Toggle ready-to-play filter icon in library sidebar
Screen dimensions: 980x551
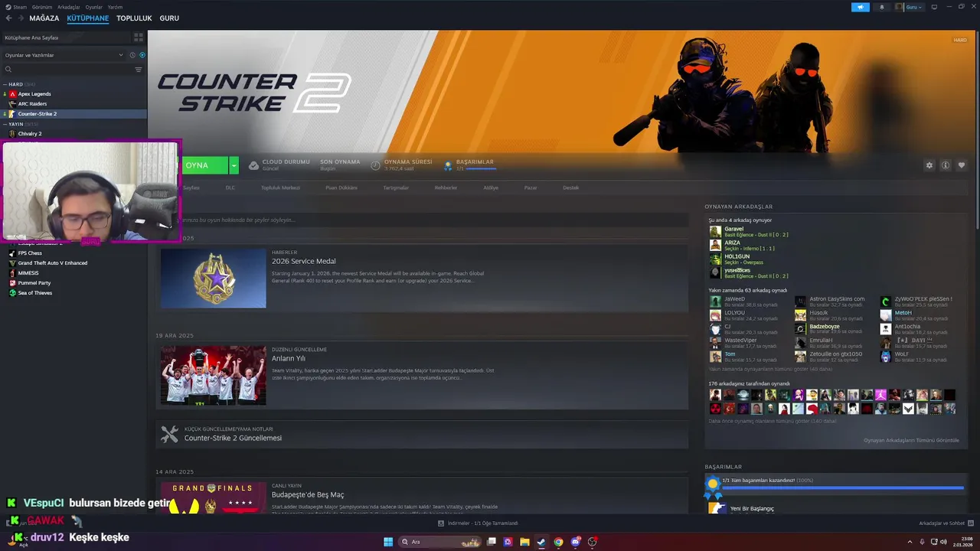point(142,55)
